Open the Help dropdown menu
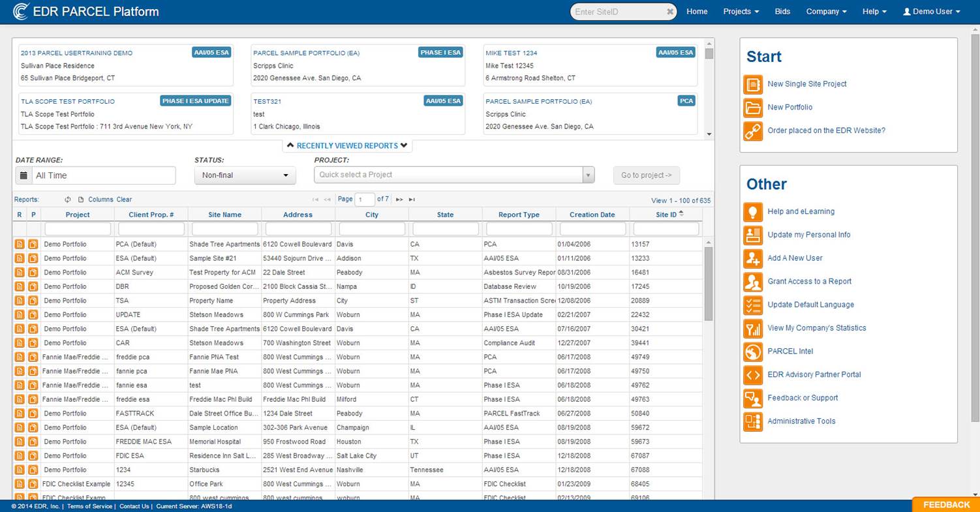Screen dimensions: 980x512 [x=874, y=12]
